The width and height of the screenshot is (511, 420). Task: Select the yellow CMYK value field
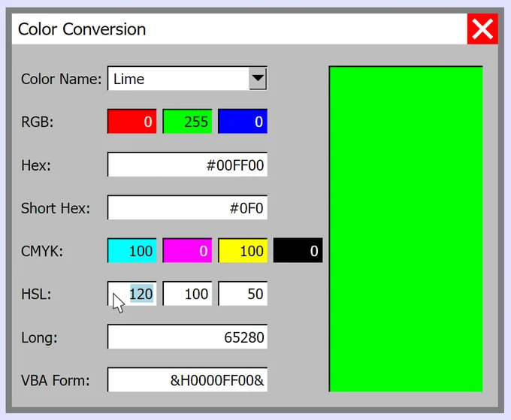click(x=243, y=250)
